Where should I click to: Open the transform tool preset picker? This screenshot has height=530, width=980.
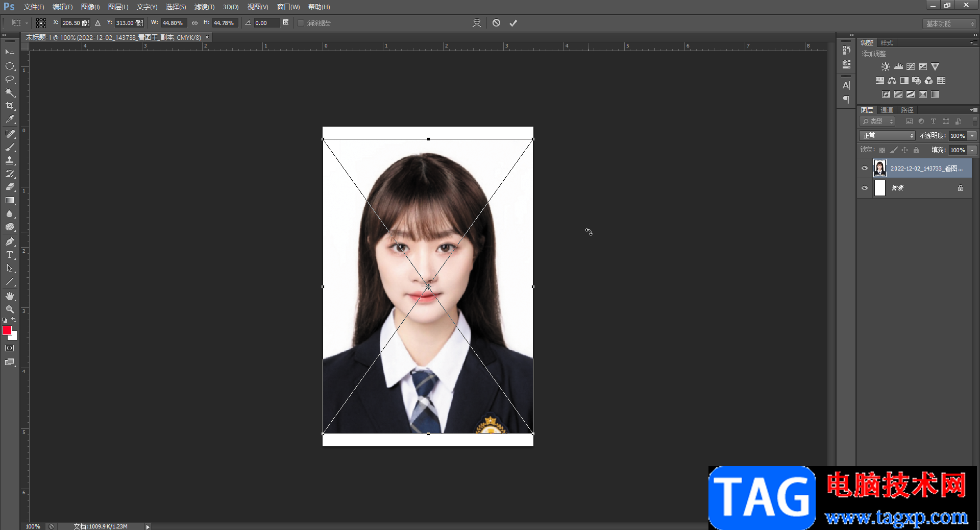click(x=19, y=23)
